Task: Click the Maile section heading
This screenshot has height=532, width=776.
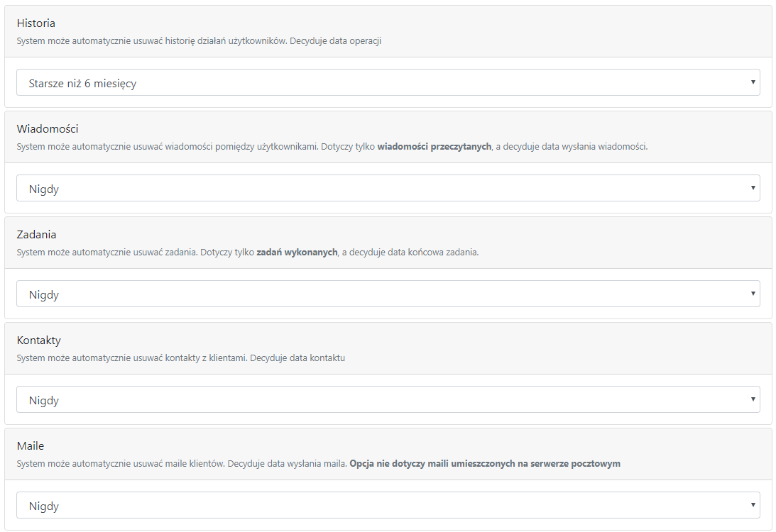Action: [x=31, y=446]
